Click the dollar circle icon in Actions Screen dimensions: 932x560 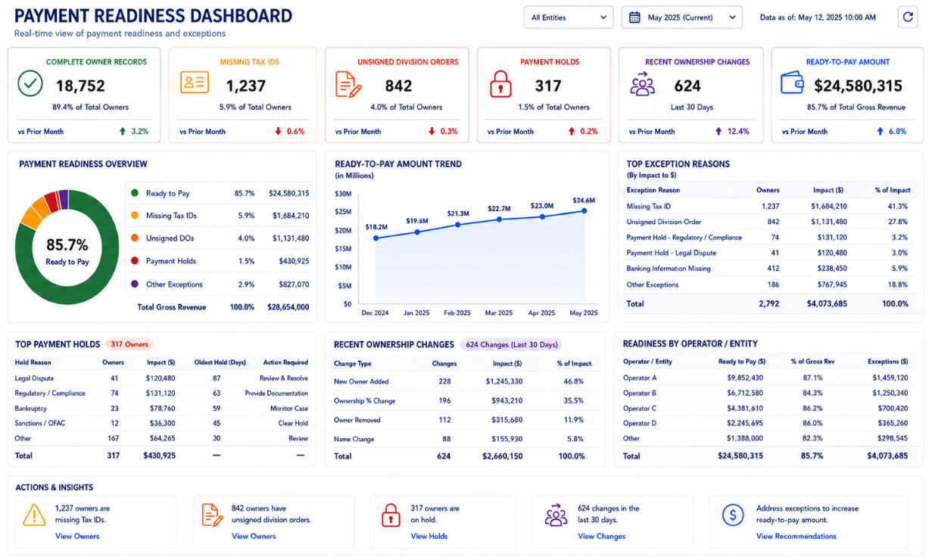coord(732,515)
